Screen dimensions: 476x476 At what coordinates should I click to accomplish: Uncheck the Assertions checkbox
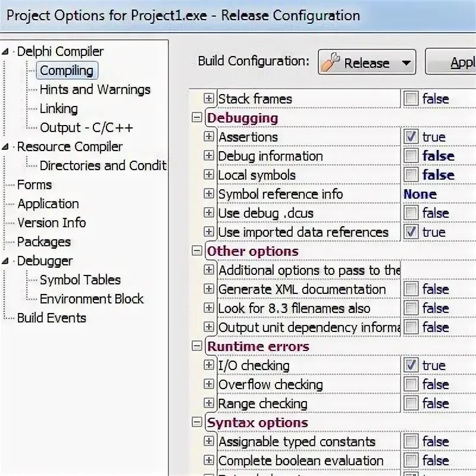pos(411,137)
